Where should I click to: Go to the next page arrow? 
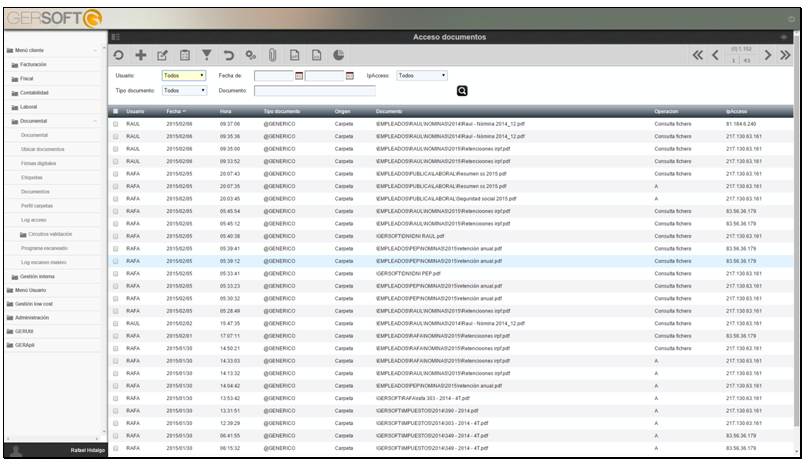point(768,55)
